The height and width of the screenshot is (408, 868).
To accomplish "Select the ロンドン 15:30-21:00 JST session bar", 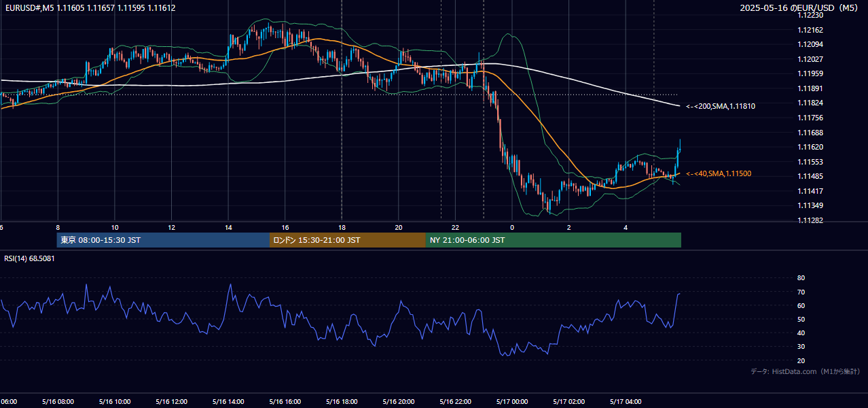I will 348,240.
